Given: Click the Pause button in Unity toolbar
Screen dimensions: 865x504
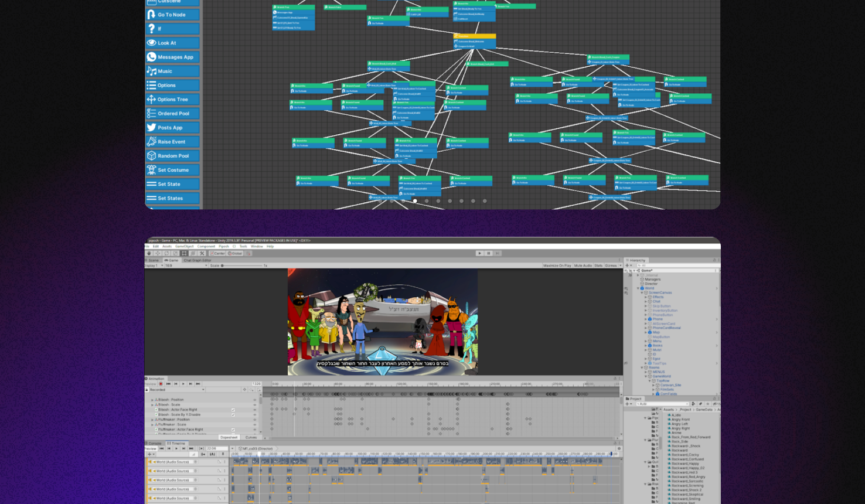Looking at the screenshot, I should point(489,253).
